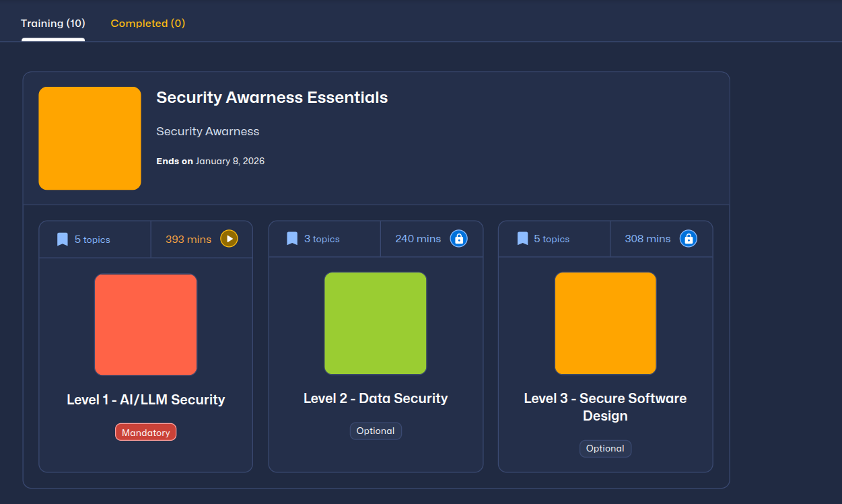Click the lock icon on Secure Software Design card

pos(688,239)
